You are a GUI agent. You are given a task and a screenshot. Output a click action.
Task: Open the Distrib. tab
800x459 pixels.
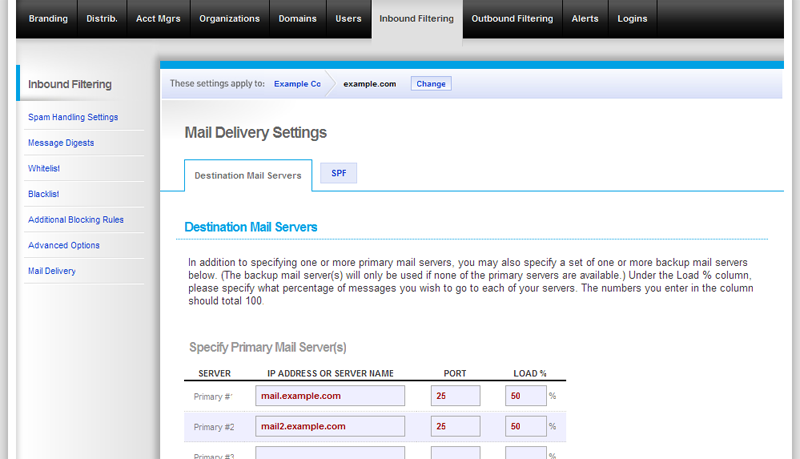(x=102, y=19)
